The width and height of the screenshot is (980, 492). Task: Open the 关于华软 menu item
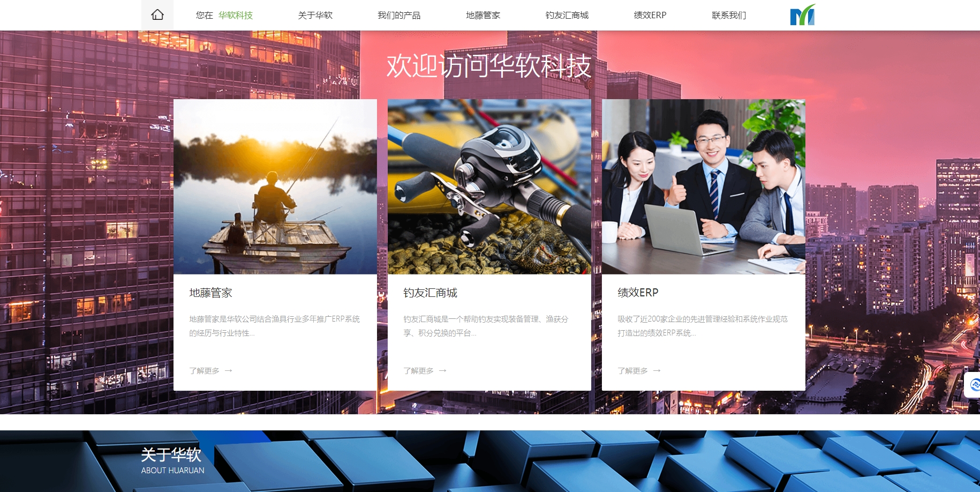pyautogui.click(x=315, y=15)
